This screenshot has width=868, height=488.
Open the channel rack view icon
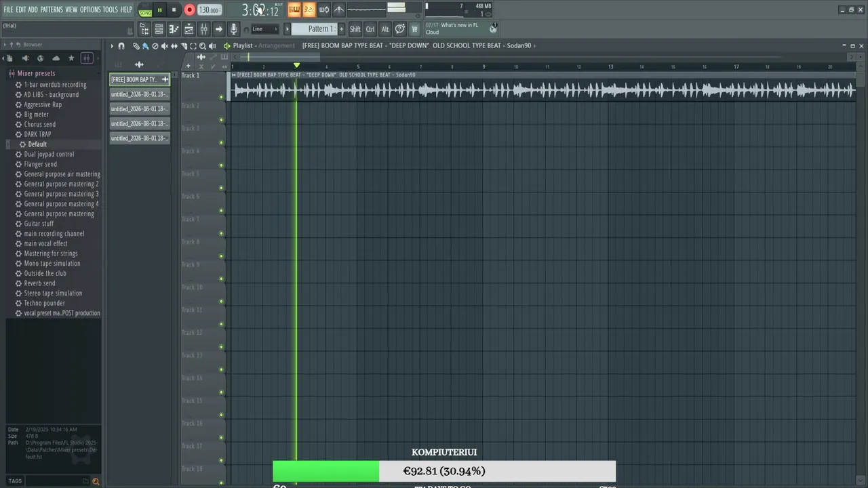click(x=159, y=29)
